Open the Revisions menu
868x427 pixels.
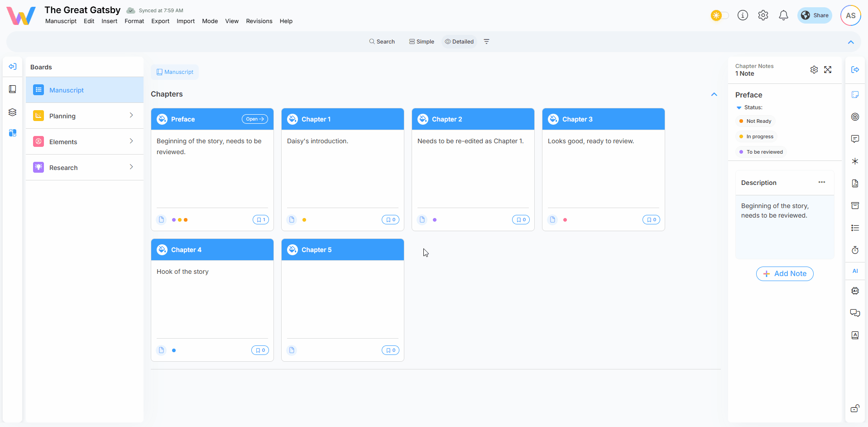pyautogui.click(x=259, y=21)
